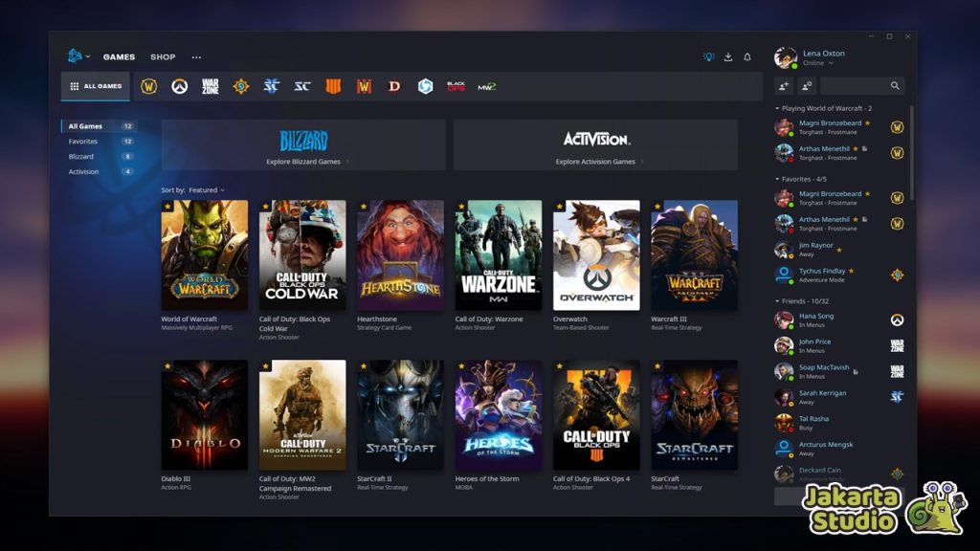Screen dimensions: 980x551
Task: Click Lena Oxton profile avatar
Action: point(786,57)
